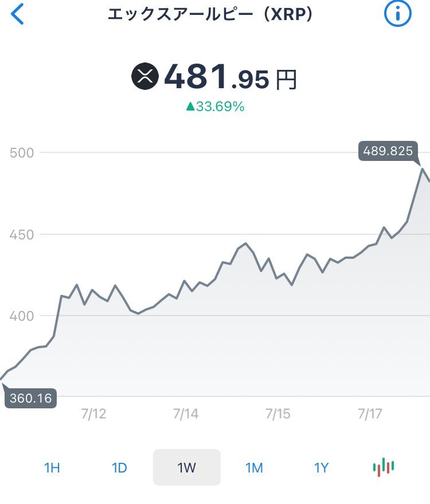This screenshot has height=504, width=430.
Task: Tap the 7/12 date on the axis
Action: [x=93, y=414]
